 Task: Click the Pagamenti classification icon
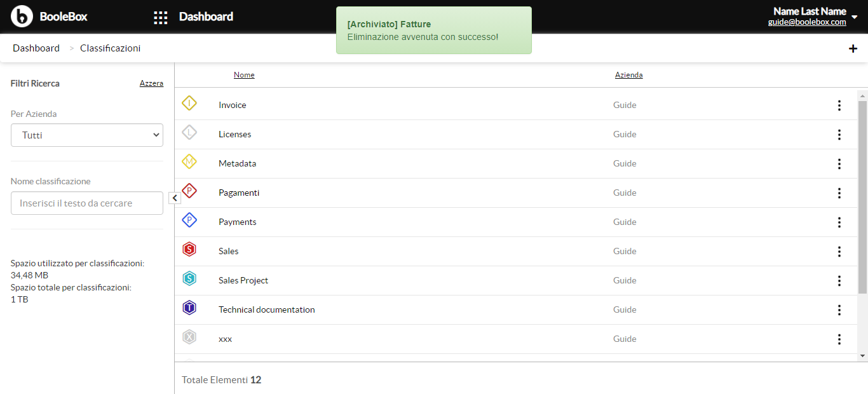coord(189,191)
